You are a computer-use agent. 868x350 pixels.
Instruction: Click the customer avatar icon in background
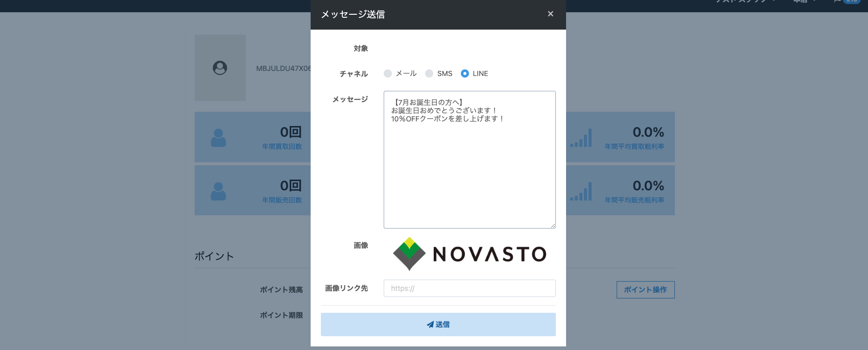[220, 68]
